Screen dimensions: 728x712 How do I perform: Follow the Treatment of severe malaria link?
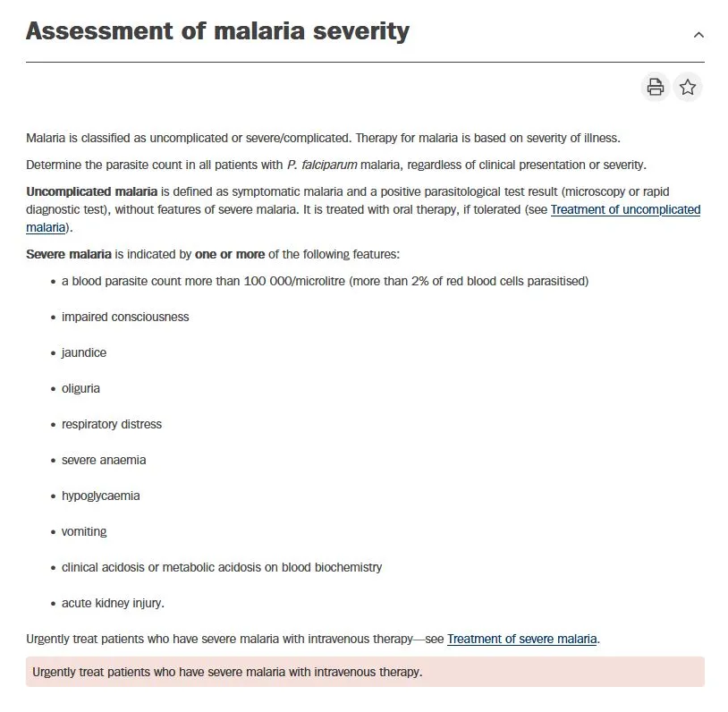[x=521, y=639]
